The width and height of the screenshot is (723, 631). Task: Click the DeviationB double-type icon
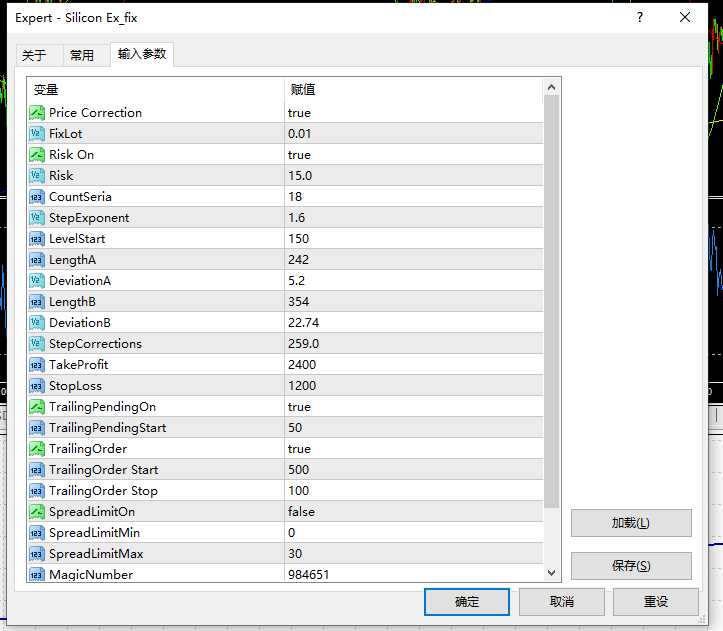[37, 323]
